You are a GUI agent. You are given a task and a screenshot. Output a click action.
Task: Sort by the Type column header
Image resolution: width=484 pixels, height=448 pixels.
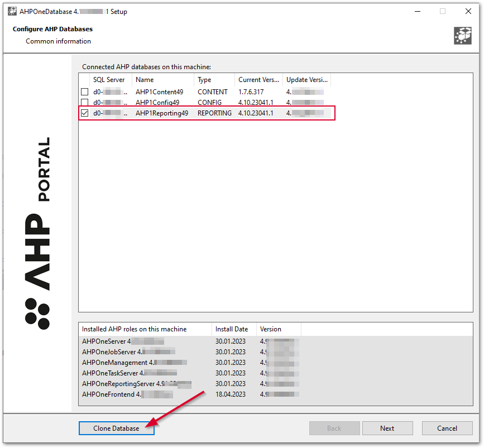coord(214,80)
